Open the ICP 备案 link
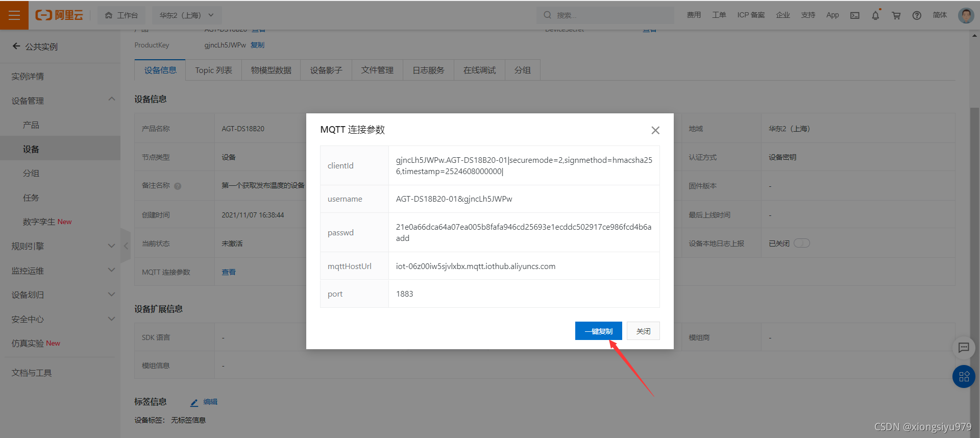Viewport: 980px width, 438px height. pos(751,15)
